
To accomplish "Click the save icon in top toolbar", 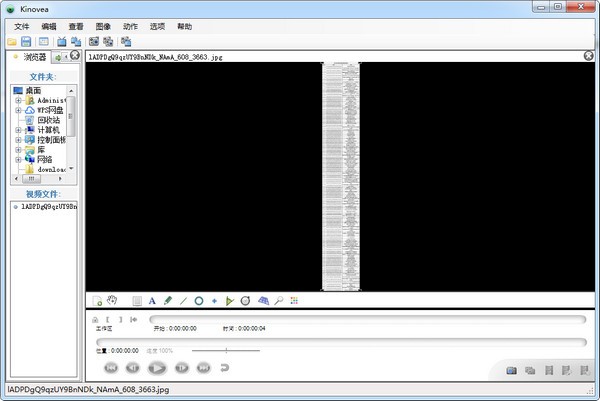I will point(26,42).
